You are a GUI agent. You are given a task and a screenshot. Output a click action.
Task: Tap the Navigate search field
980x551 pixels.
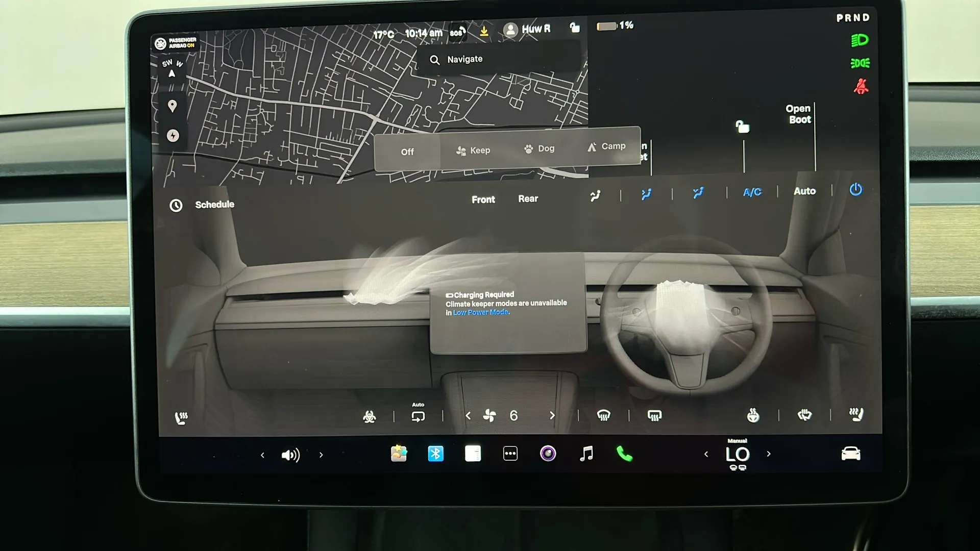pos(500,59)
